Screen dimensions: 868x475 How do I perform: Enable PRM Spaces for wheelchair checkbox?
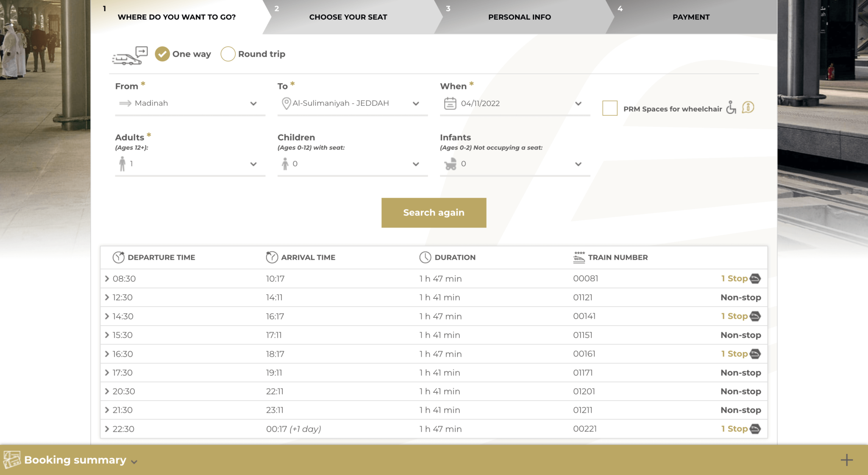point(609,108)
